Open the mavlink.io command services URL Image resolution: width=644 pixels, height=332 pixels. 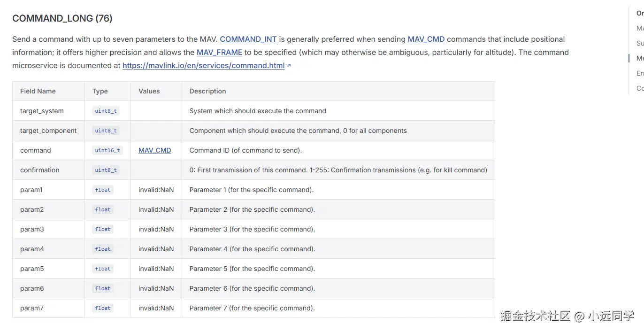pyautogui.click(x=203, y=66)
